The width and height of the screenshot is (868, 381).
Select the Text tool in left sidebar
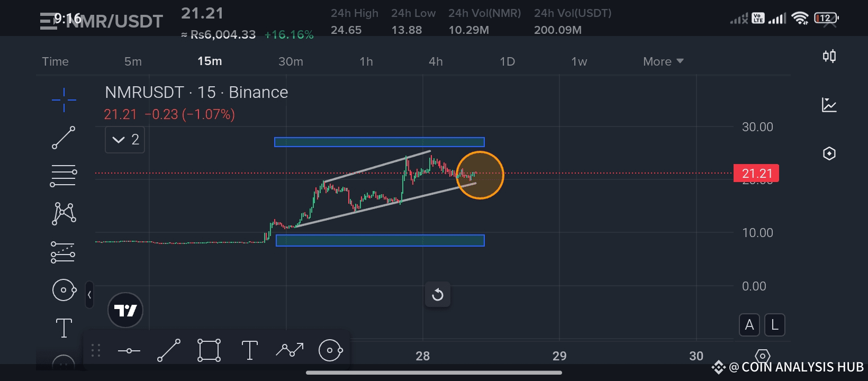click(64, 328)
